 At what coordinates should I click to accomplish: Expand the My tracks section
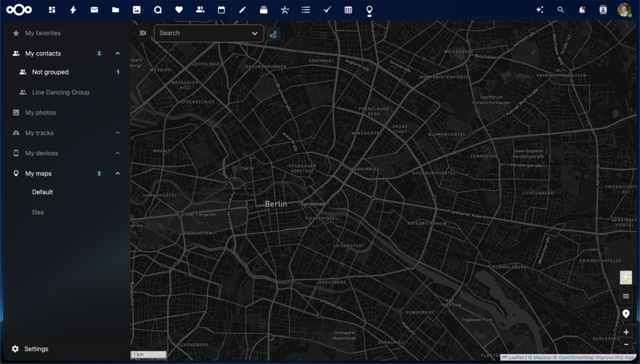tap(117, 133)
